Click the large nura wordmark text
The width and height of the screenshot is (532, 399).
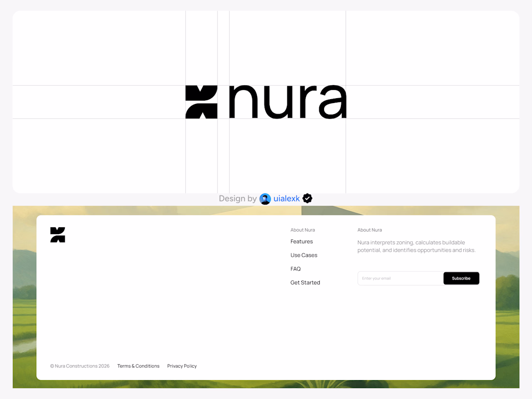(288, 102)
